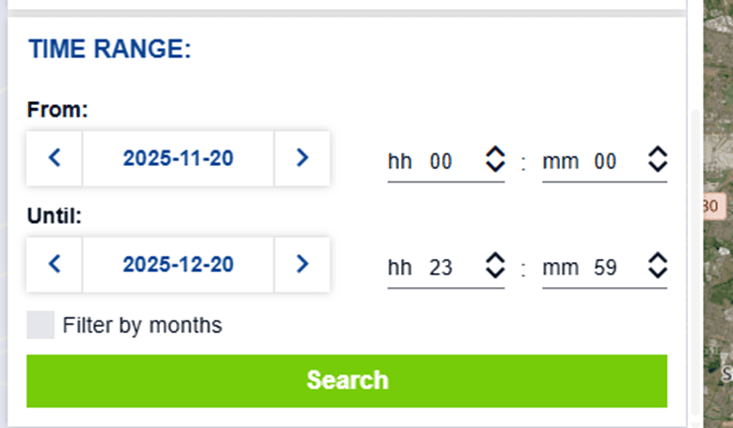Click the Until hour field showing 23

point(442,267)
